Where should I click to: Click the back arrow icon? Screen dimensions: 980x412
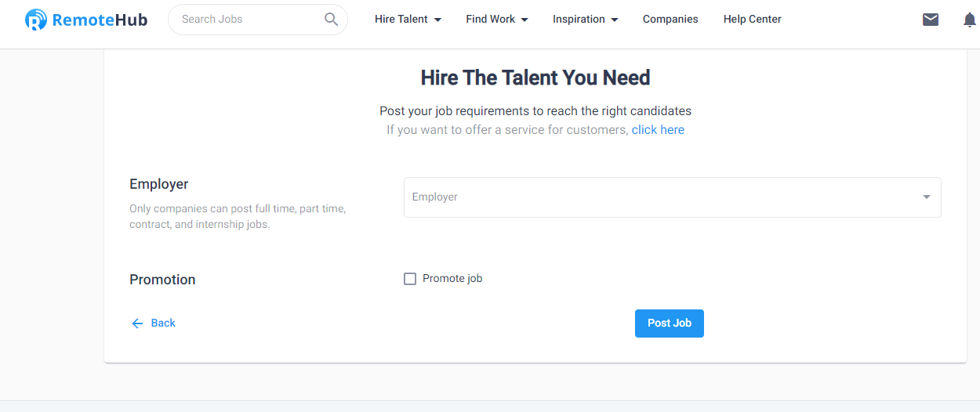(137, 323)
